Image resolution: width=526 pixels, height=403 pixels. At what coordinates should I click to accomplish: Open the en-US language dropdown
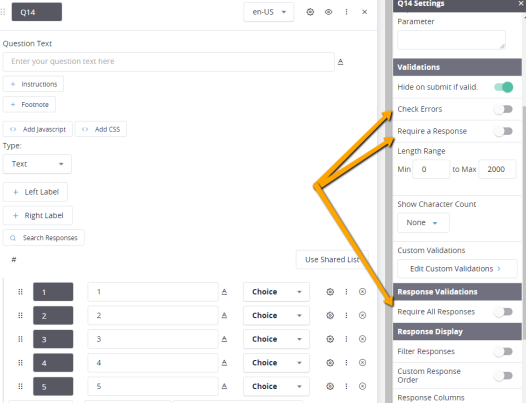[x=269, y=12]
